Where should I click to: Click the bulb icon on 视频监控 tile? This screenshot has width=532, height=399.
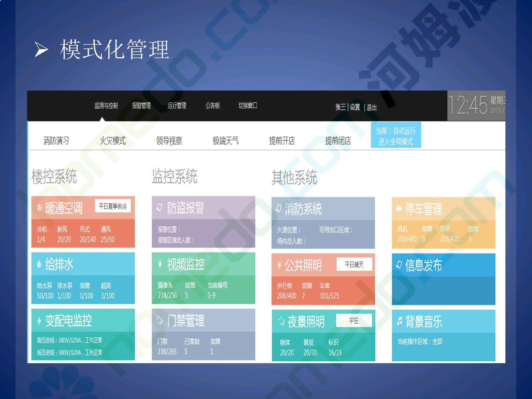click(160, 264)
